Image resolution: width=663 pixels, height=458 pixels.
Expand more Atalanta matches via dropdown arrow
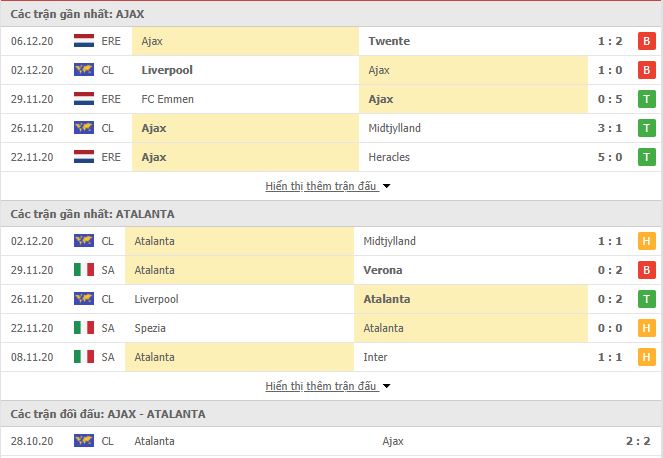click(386, 386)
